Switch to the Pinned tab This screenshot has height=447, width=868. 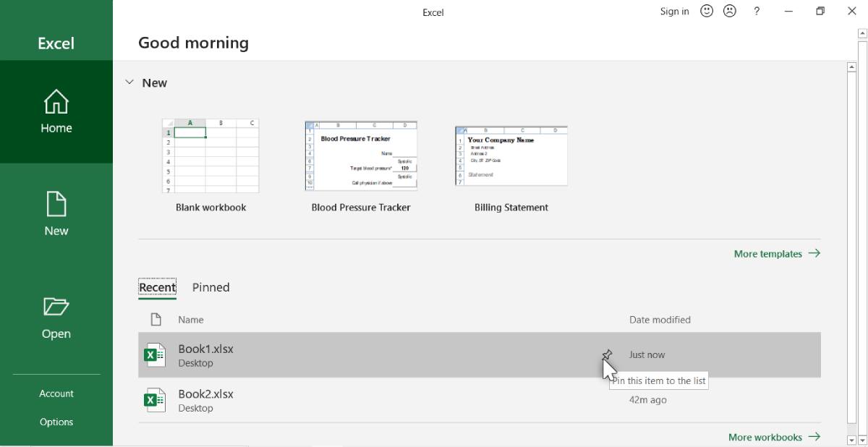click(210, 287)
